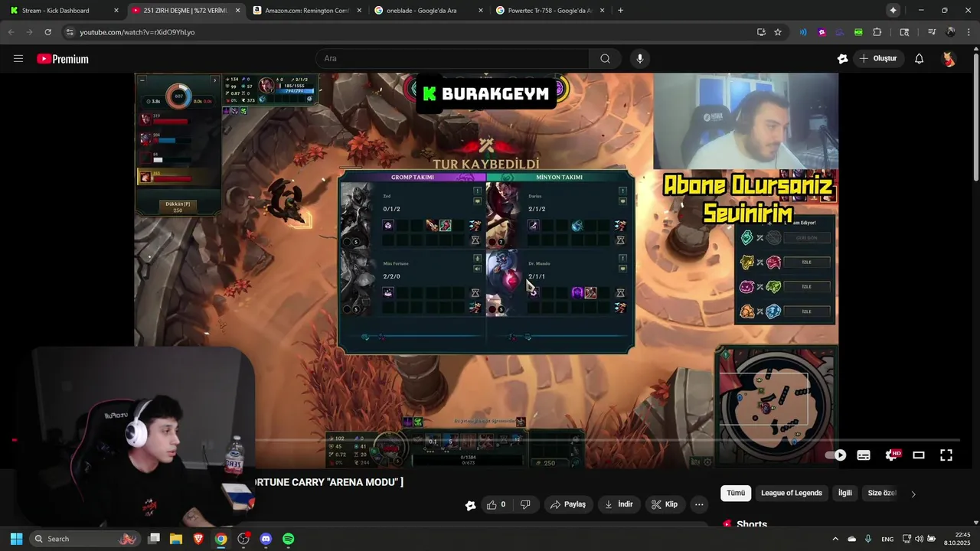Select the Size özel filter chip
The width and height of the screenshot is (980, 551).
881,493
